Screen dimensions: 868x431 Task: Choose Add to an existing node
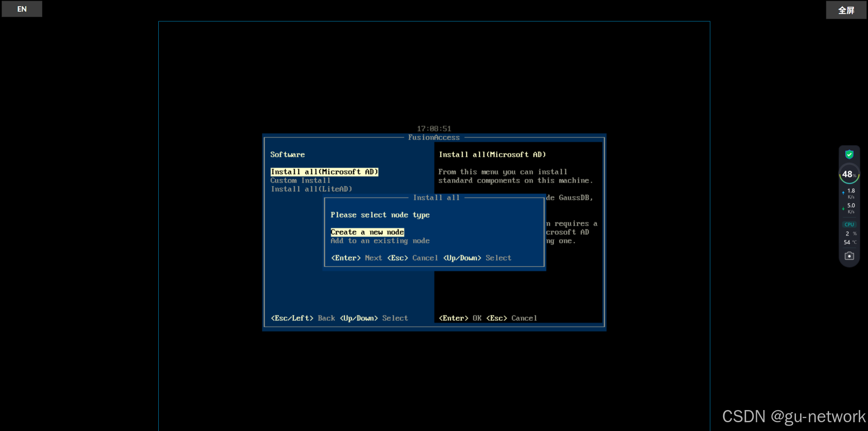(x=380, y=241)
